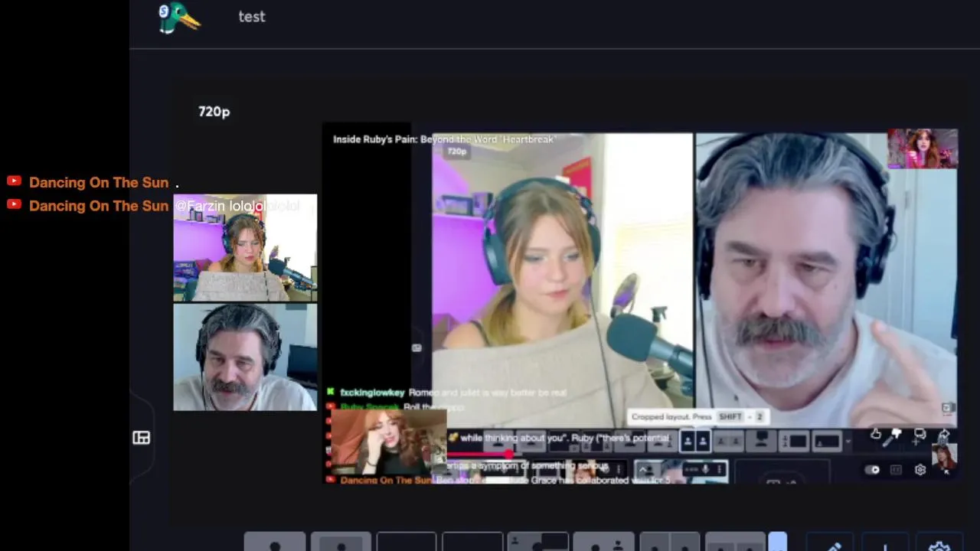Open the layout dropdown arrow in the embedded stream
This screenshot has width=980, height=551.
tap(848, 442)
